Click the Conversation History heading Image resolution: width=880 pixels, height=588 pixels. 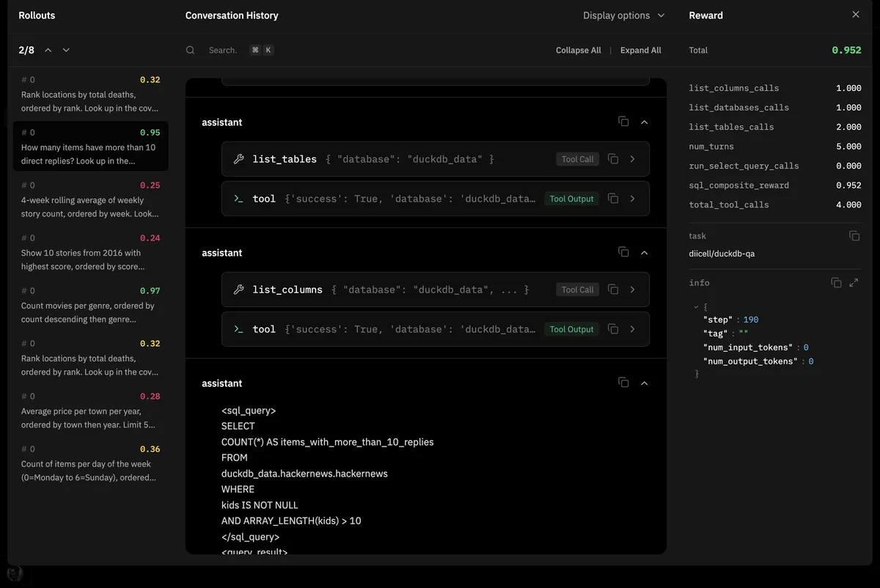(x=232, y=15)
